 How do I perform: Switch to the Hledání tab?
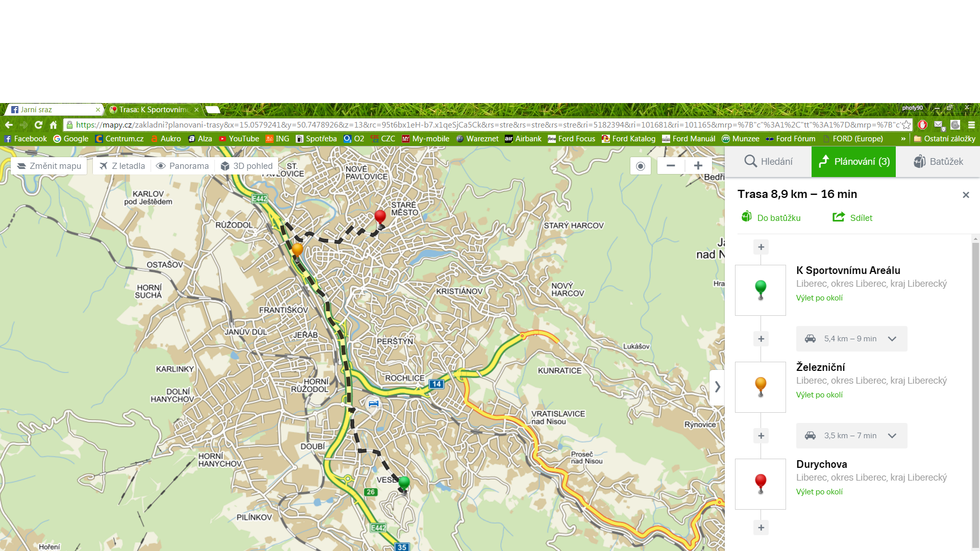point(768,162)
